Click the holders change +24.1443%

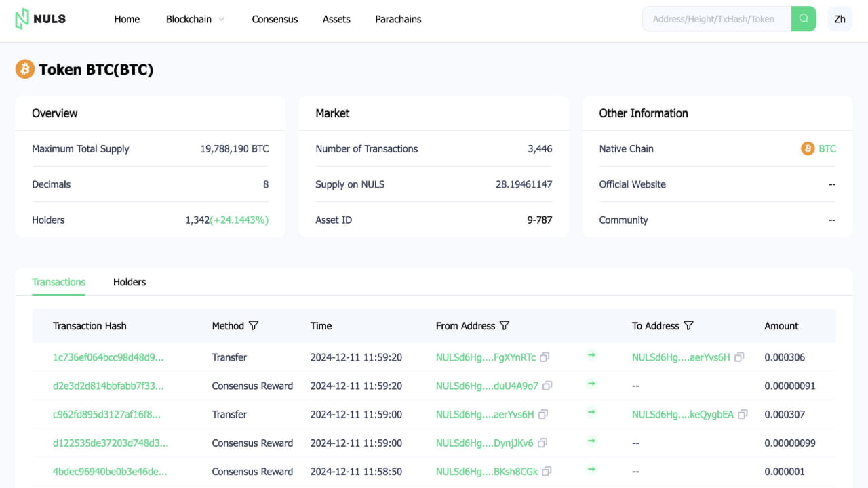point(239,220)
